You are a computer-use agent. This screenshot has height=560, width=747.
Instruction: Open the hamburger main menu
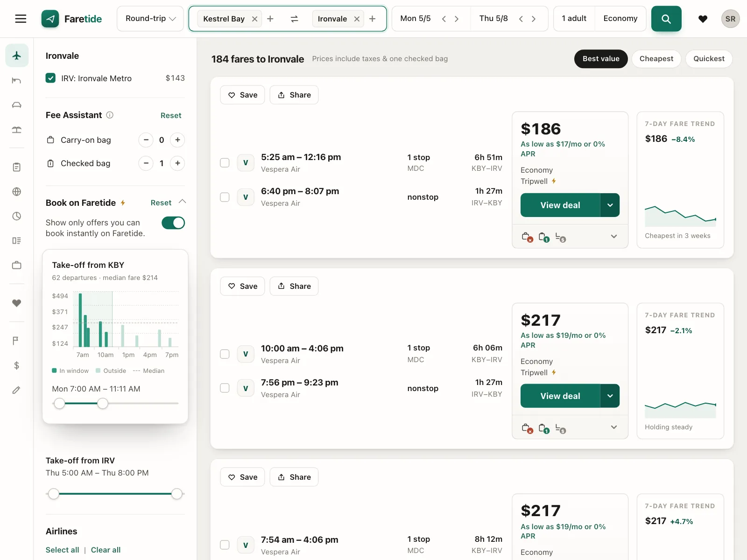pyautogui.click(x=21, y=19)
